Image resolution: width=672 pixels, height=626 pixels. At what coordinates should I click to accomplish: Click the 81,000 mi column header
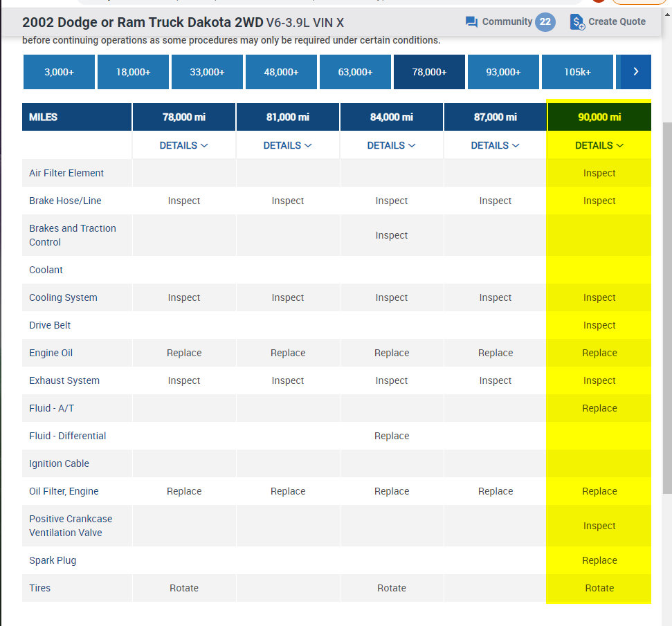pos(288,117)
